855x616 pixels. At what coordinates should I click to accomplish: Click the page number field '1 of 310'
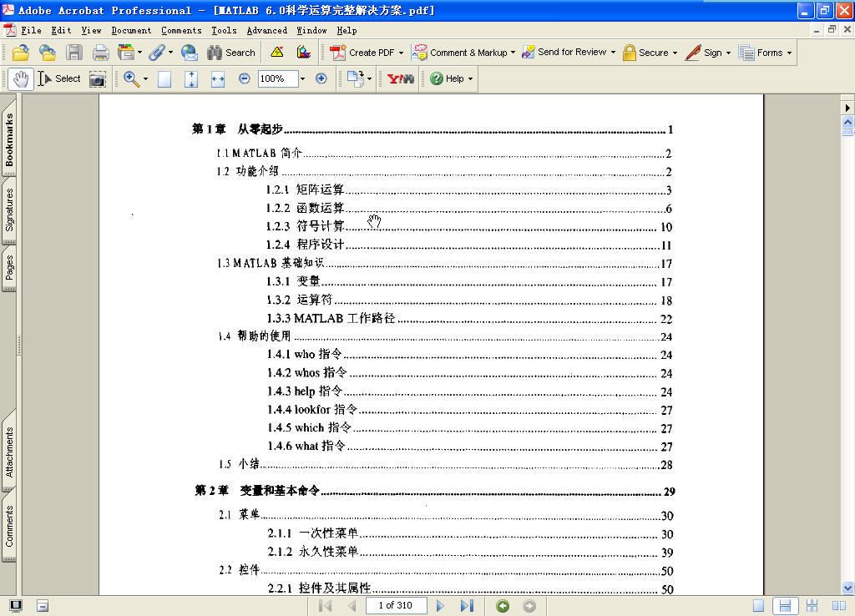click(x=395, y=605)
